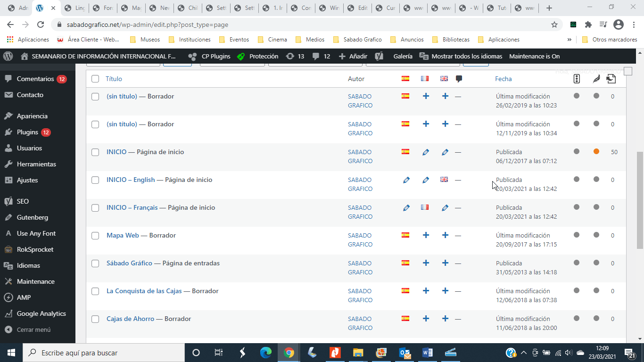The width and height of the screenshot is (644, 362).
Task: Open La Conquista de las Cajas link
Action: (x=144, y=291)
